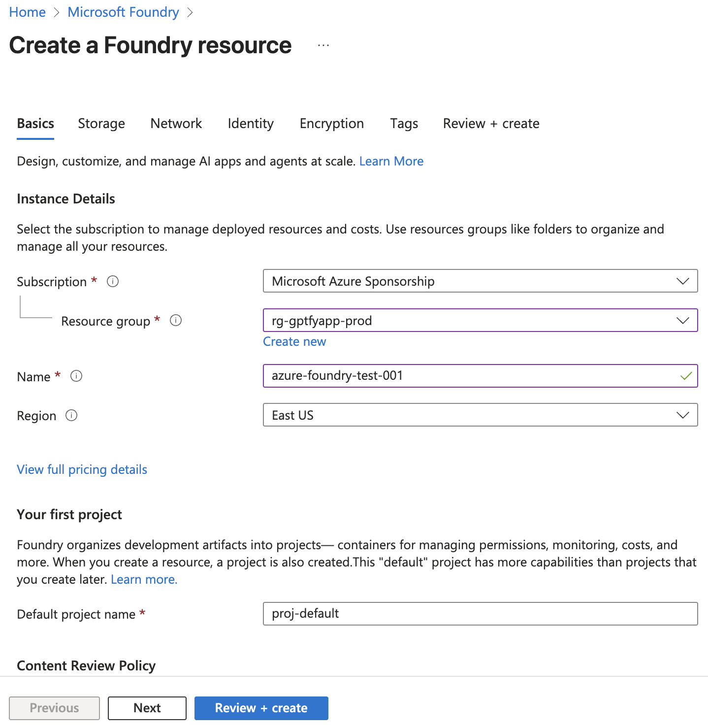The width and height of the screenshot is (708, 728).
Task: Click the Name field info icon
Action: [x=76, y=376]
